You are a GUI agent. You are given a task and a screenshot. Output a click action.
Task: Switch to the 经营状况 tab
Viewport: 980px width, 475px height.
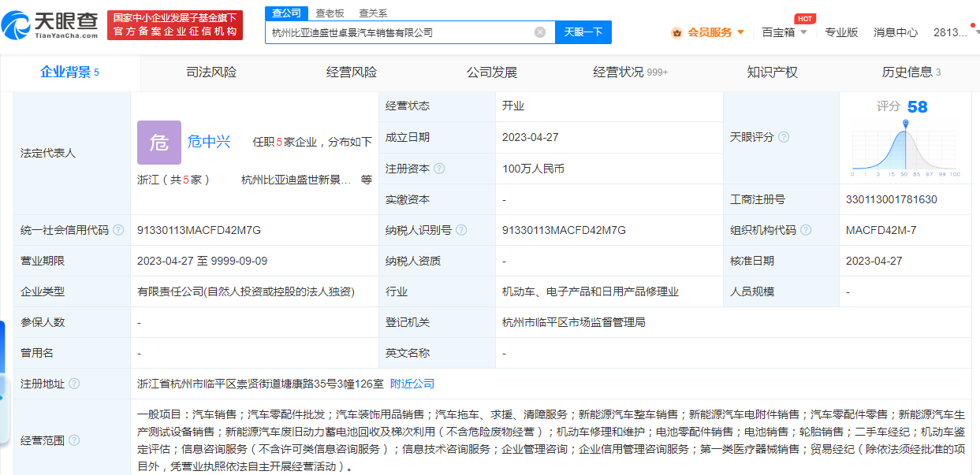click(x=631, y=72)
